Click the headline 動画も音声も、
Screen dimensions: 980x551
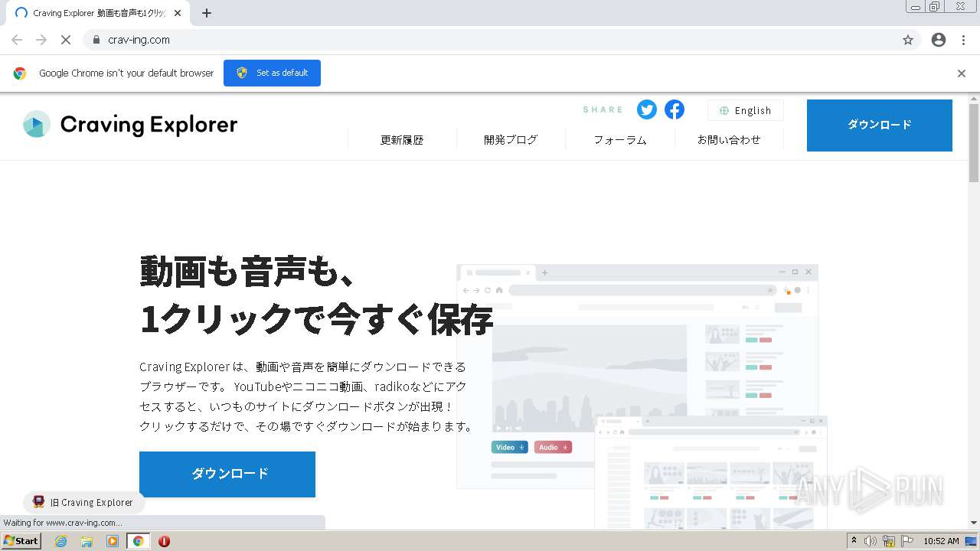[247, 271]
